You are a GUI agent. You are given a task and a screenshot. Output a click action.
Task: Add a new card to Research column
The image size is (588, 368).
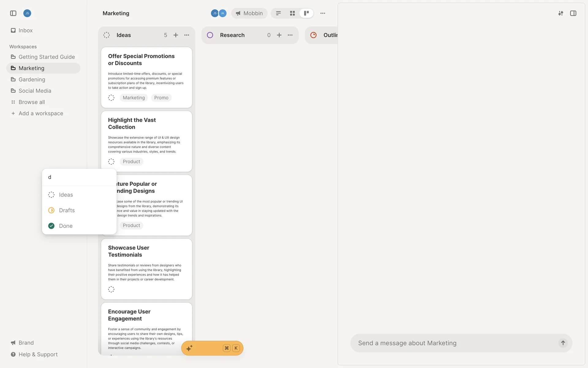[x=279, y=35]
